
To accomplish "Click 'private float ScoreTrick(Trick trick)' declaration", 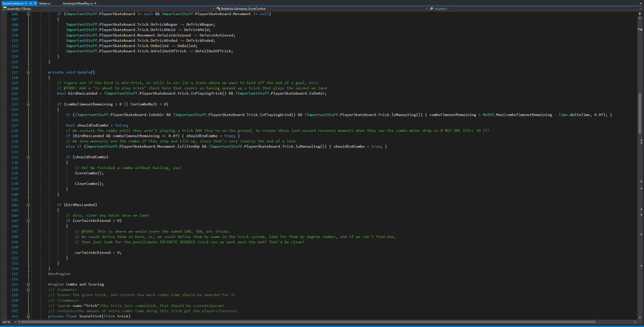I will coord(89,316).
